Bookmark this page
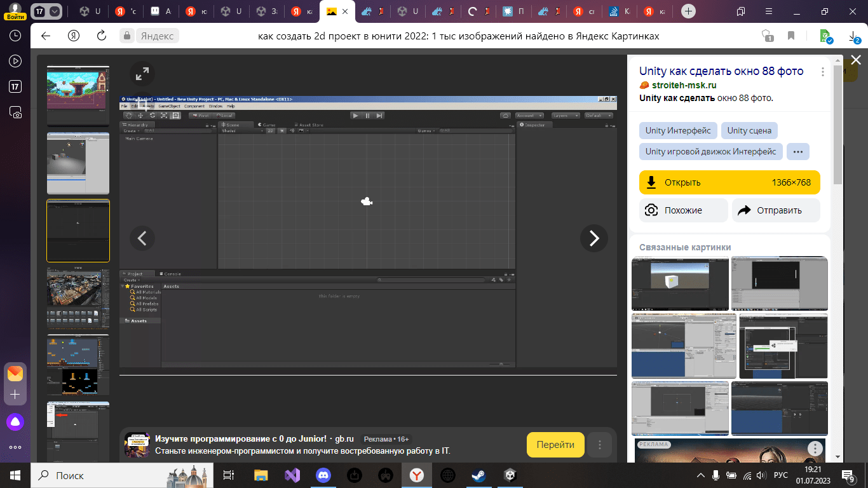 (x=791, y=36)
